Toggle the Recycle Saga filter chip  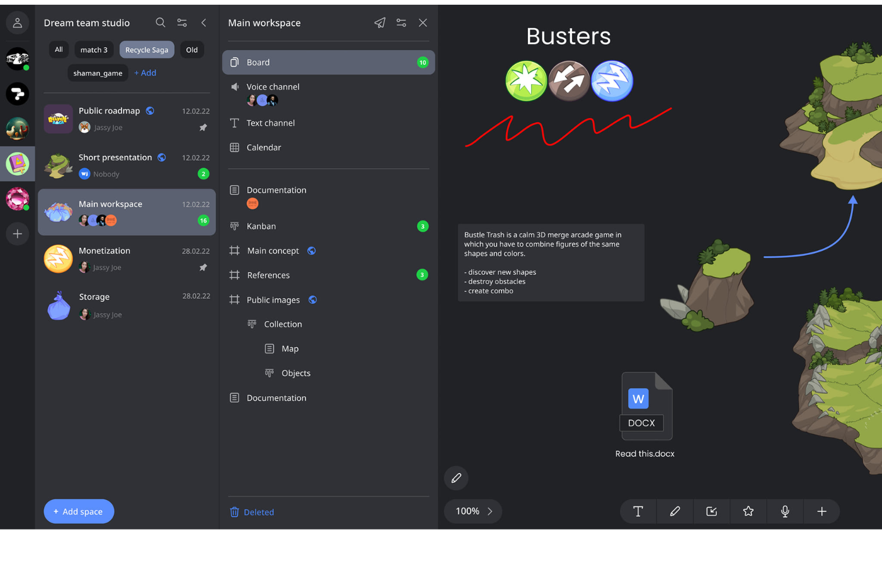pos(147,49)
